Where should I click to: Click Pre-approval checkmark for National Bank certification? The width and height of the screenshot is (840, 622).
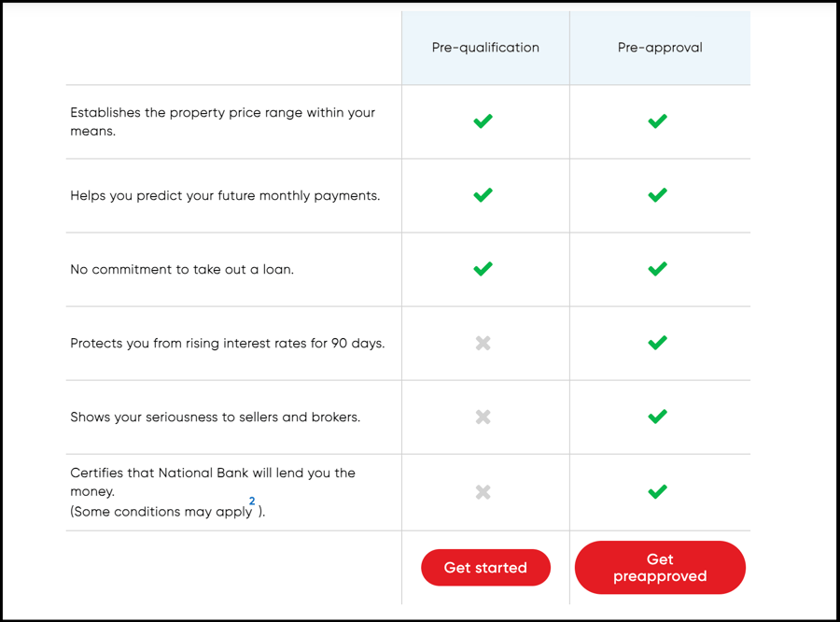click(x=658, y=491)
